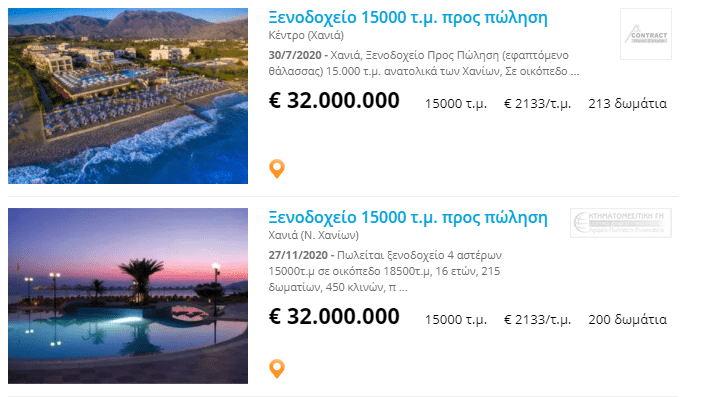Open the sunset pool hotel photo
The height and width of the screenshot is (397, 703).
(x=128, y=296)
